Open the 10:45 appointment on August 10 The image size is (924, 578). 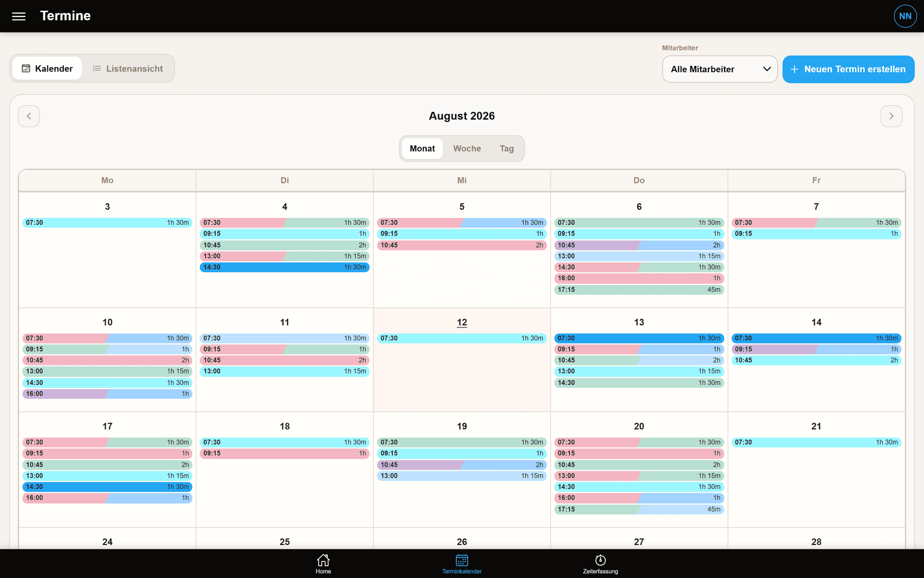[107, 360]
